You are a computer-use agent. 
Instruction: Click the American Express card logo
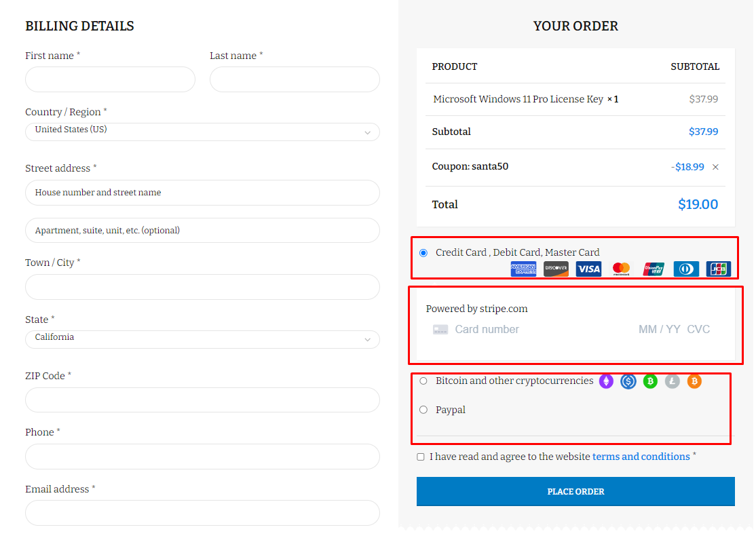523,269
